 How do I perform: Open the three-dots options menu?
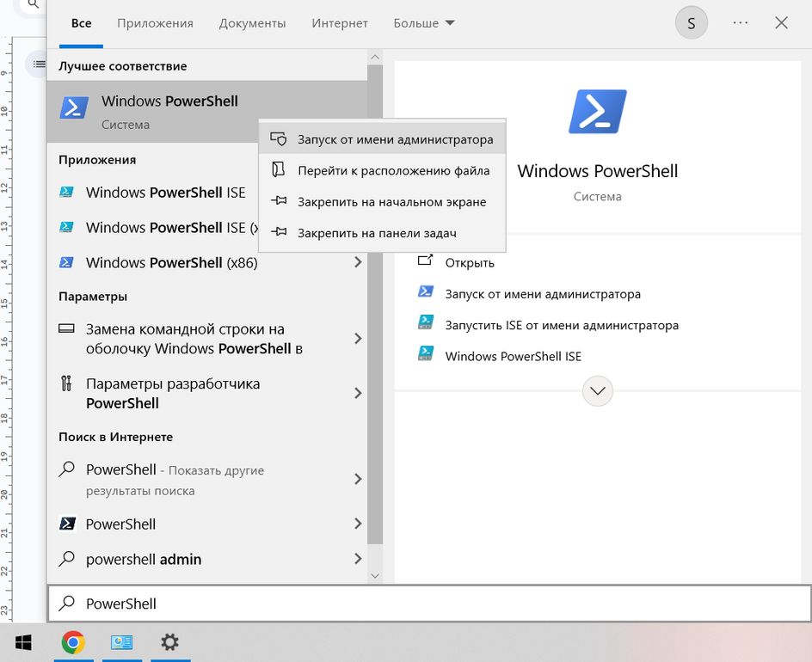tap(741, 22)
